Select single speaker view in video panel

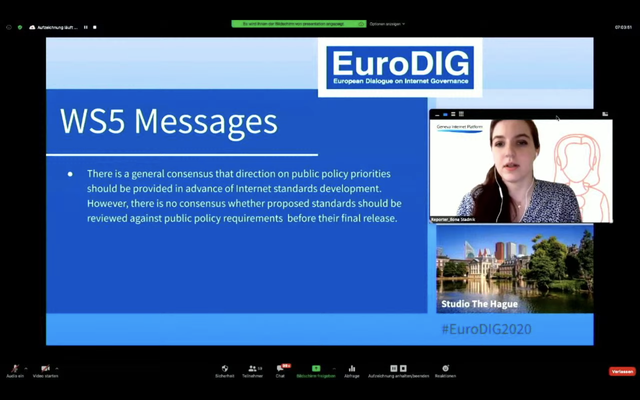click(x=445, y=114)
